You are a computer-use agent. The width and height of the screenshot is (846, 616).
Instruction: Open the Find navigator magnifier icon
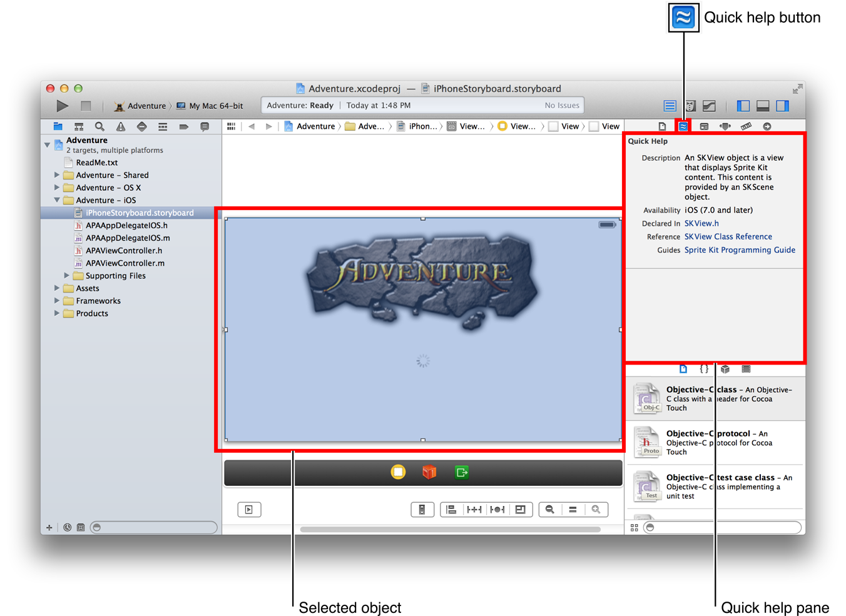click(x=99, y=126)
